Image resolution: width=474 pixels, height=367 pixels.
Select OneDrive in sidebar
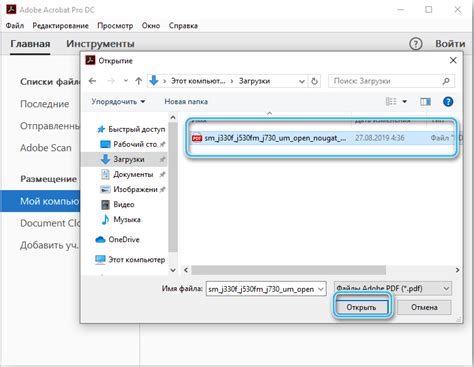pyautogui.click(x=117, y=239)
